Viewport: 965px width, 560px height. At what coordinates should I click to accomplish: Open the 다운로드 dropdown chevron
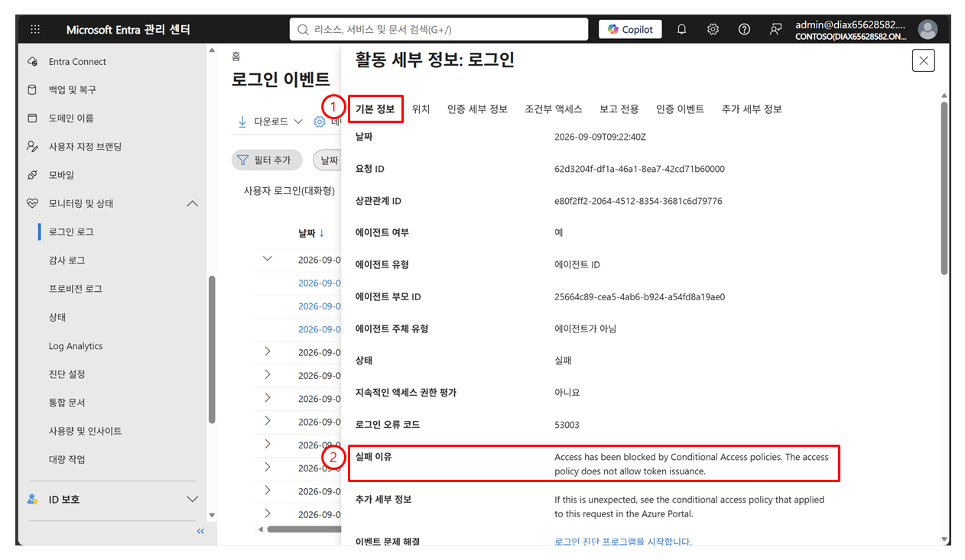click(297, 121)
